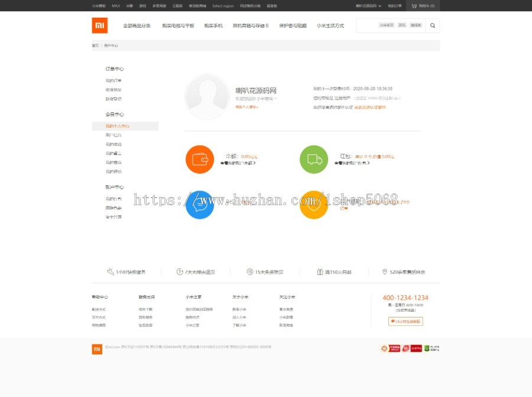The height and width of the screenshot is (397, 532).
Task: Click the orange Mi logo in header
Action: [x=100, y=25]
